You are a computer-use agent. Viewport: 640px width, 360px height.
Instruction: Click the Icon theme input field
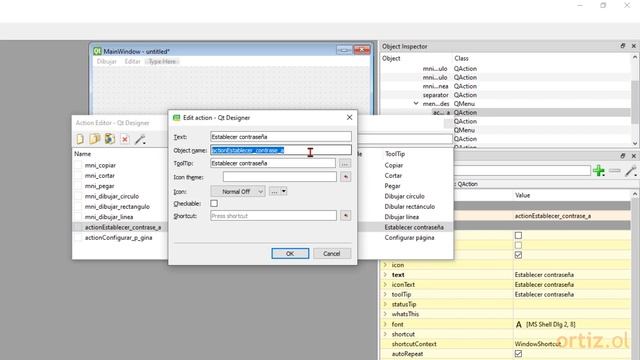point(280,177)
